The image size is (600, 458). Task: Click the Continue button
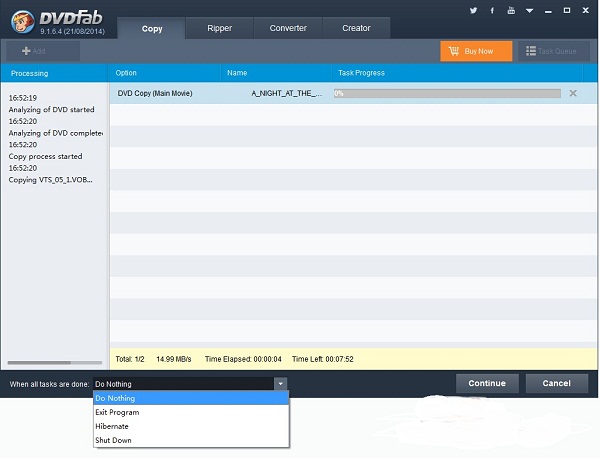tap(487, 383)
